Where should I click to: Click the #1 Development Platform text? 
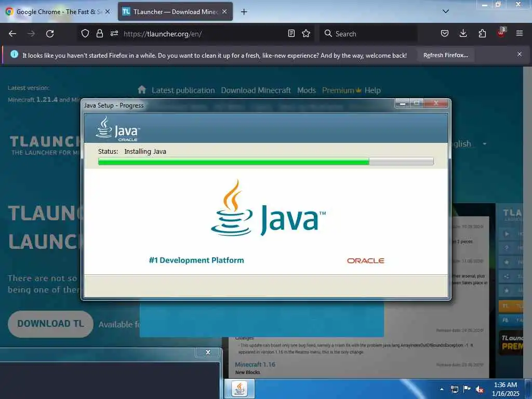click(196, 260)
